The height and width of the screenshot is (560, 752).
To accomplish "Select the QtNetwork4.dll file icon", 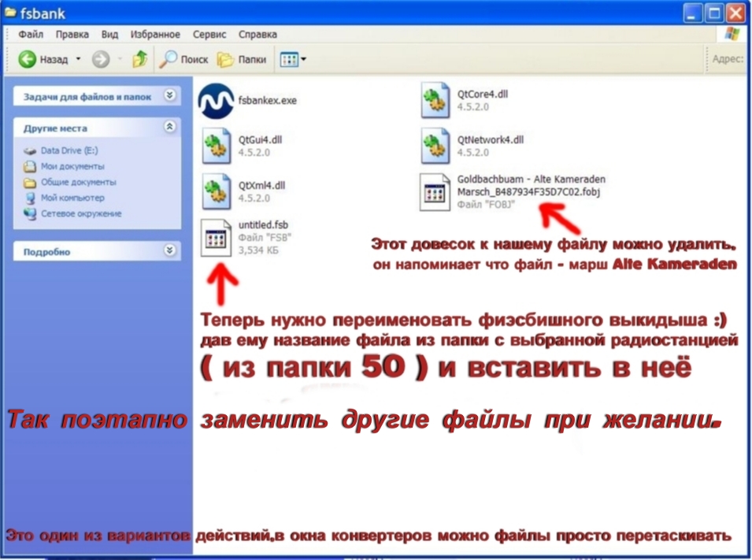I will (435, 146).
